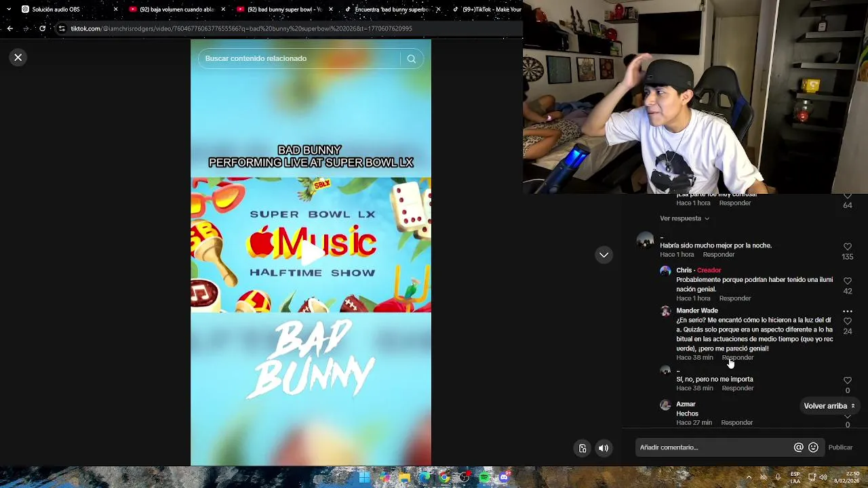The height and width of the screenshot is (488, 868).
Task: Like the comment with 135 likes
Action: [847, 247]
